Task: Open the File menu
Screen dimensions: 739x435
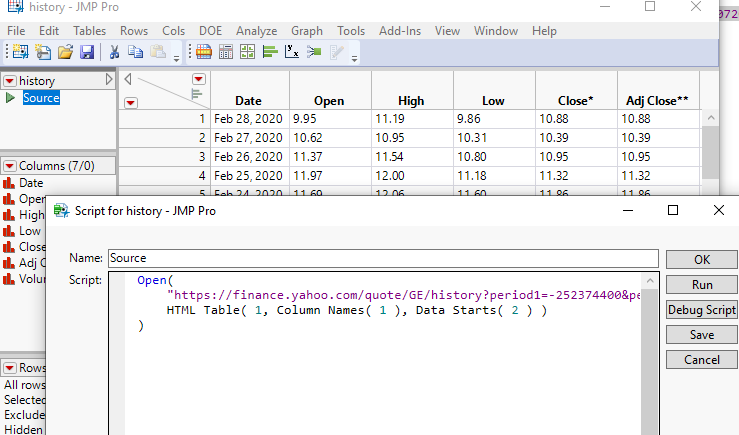Action: pos(16,31)
